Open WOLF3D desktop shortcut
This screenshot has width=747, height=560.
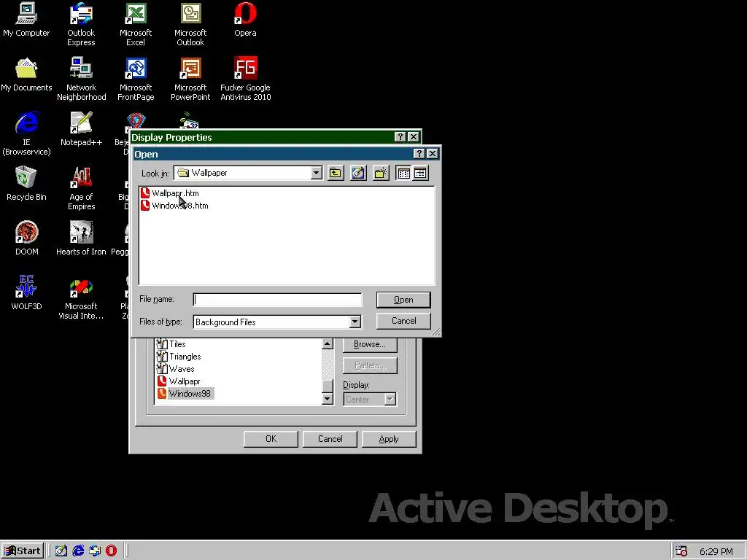[x=26, y=294]
